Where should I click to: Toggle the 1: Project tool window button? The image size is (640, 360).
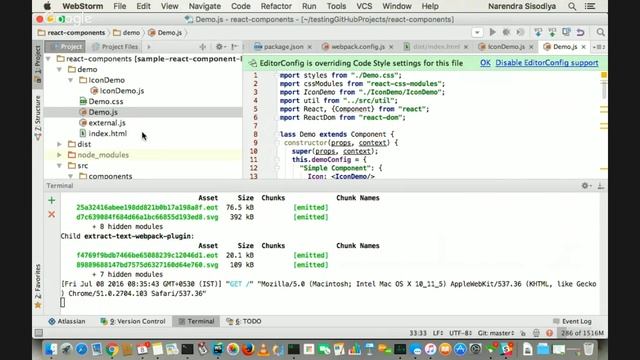[38, 64]
